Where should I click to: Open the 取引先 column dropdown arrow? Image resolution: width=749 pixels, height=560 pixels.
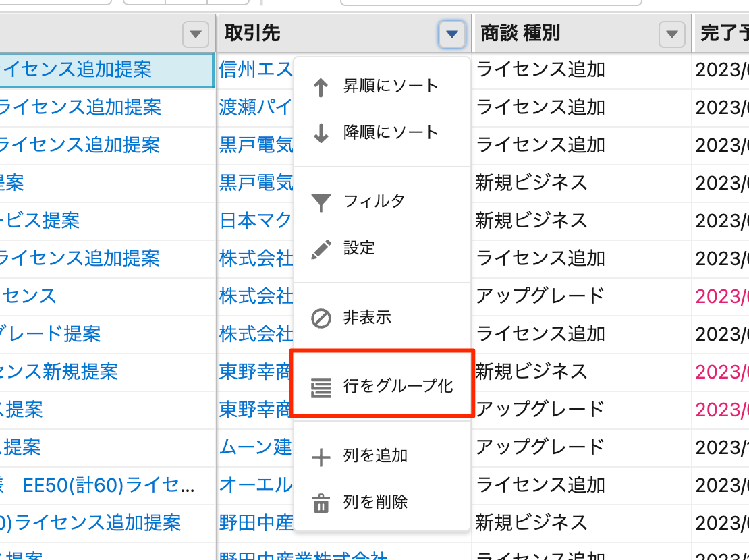[x=451, y=34]
